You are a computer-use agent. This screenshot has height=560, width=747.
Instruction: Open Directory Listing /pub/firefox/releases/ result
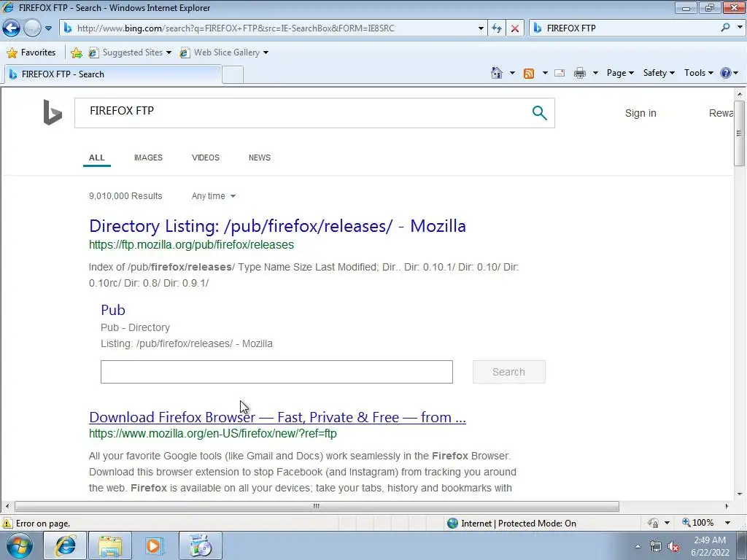(x=277, y=226)
